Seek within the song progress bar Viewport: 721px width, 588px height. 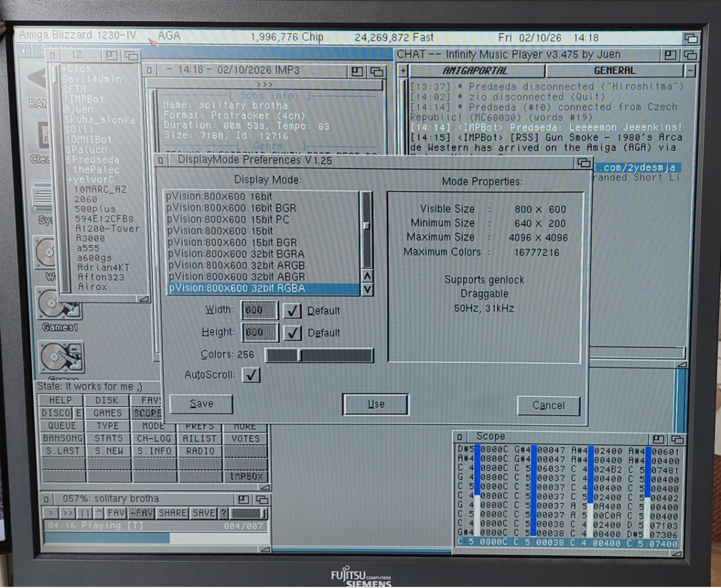point(156,538)
